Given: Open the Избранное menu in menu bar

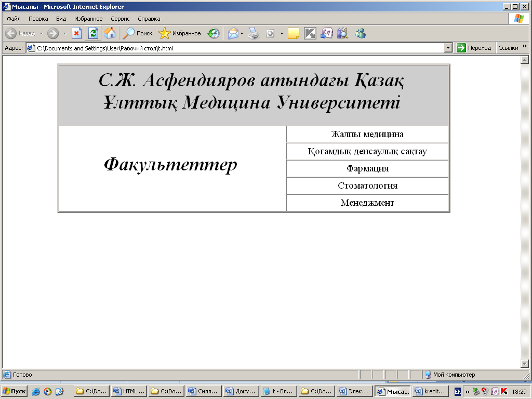Looking at the screenshot, I should tap(88, 19).
